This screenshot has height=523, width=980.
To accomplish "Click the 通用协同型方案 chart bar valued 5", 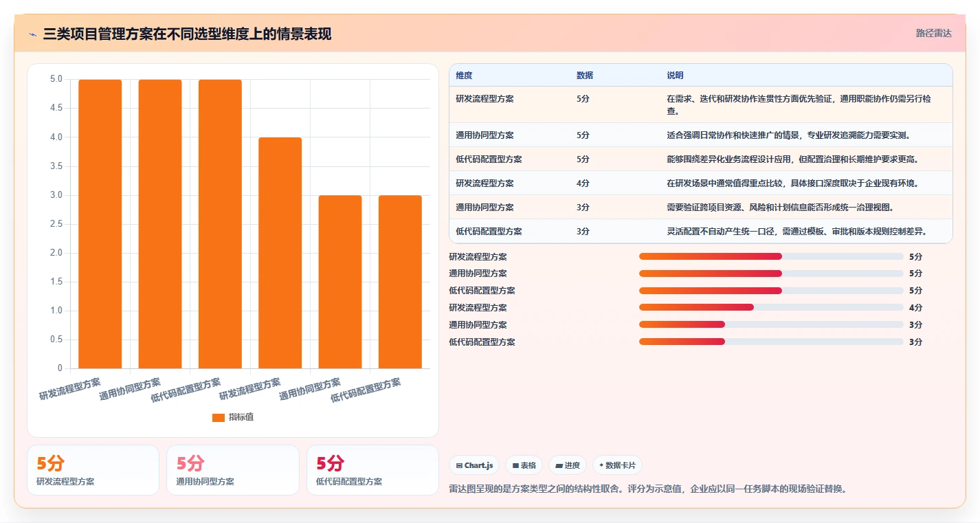I will pos(160,224).
